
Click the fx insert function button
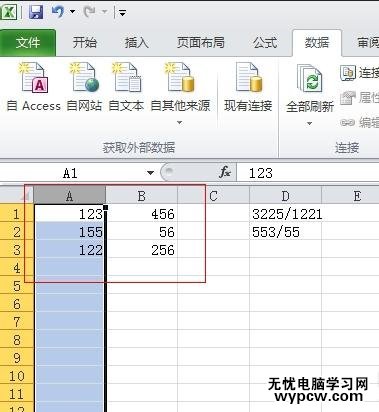coord(225,172)
